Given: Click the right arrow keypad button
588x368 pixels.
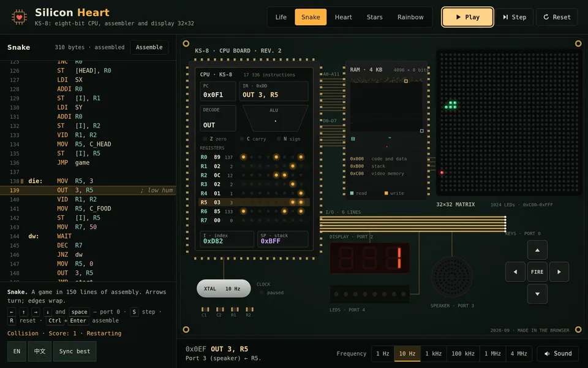Looking at the screenshot, I should [559, 272].
